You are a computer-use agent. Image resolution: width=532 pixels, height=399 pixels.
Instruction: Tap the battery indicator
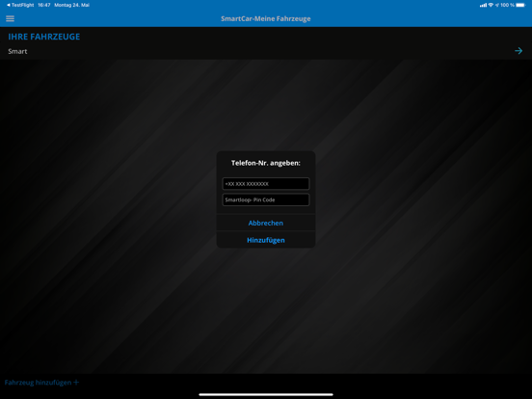pyautogui.click(x=520, y=5)
